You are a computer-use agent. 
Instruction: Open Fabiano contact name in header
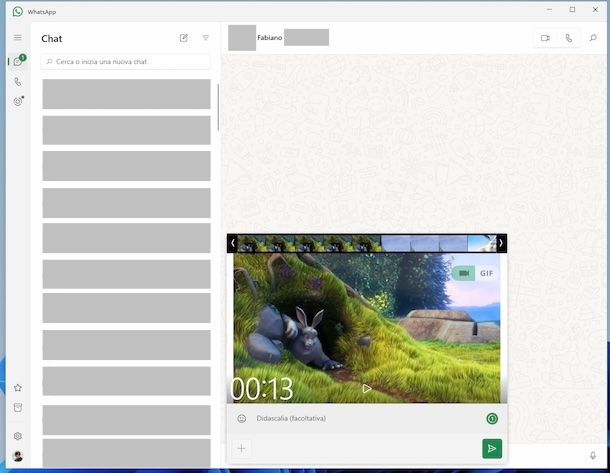click(x=270, y=38)
